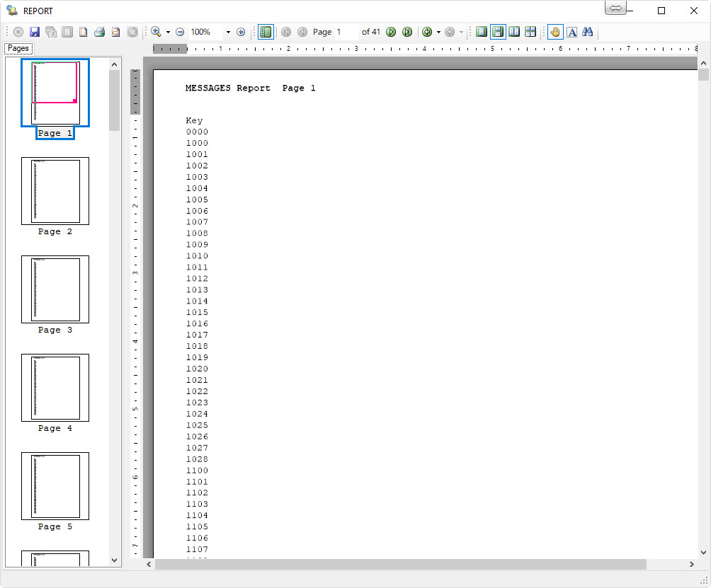Click the 'MESSAGES Report' header text
The image size is (711, 588).
227,88
